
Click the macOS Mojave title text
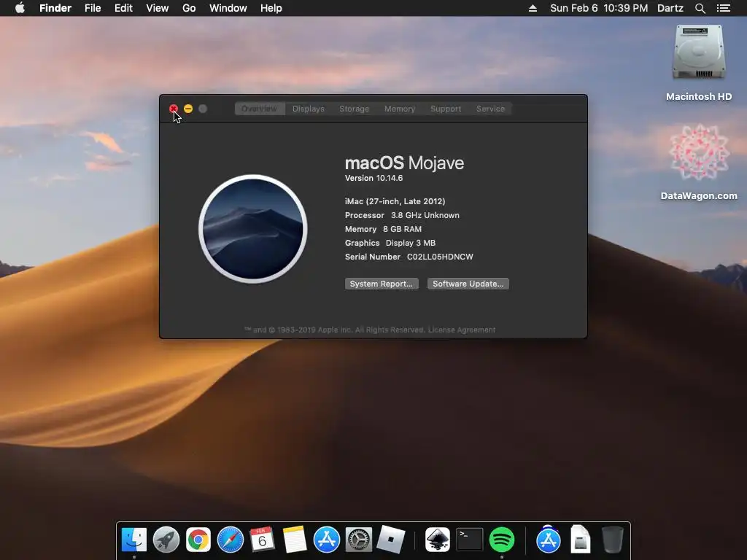(x=404, y=163)
